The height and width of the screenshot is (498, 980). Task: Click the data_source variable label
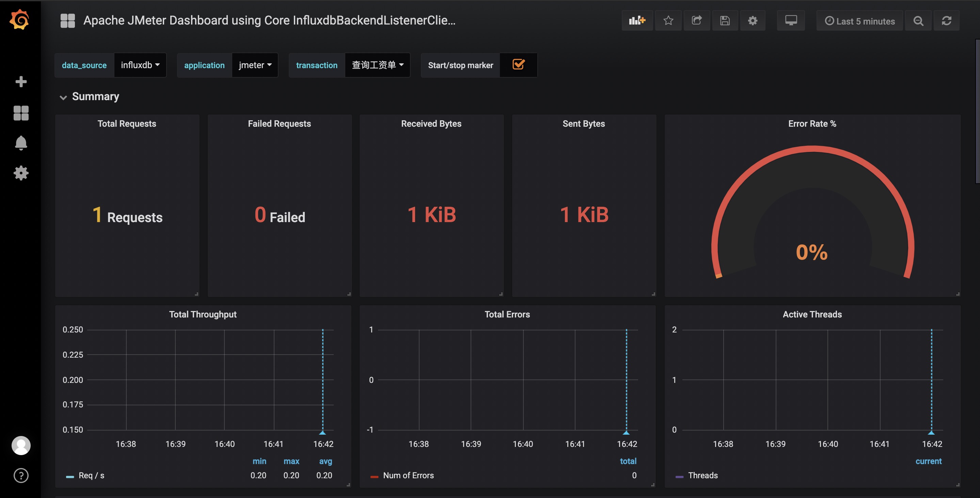[84, 65]
